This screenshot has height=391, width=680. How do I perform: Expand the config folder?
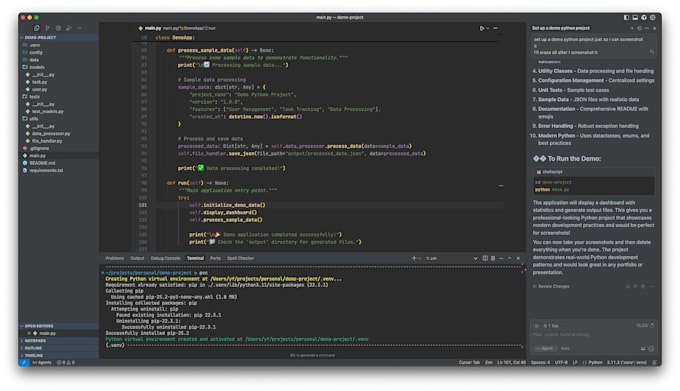click(59, 52)
